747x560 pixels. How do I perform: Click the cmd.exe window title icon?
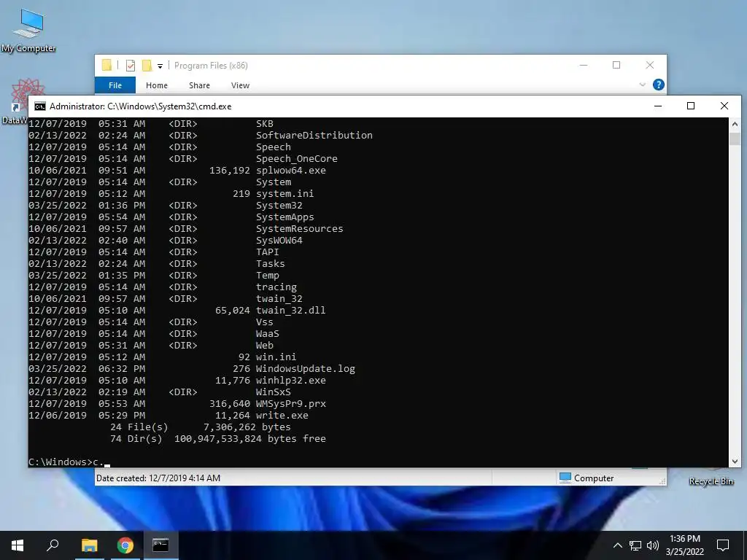click(40, 106)
